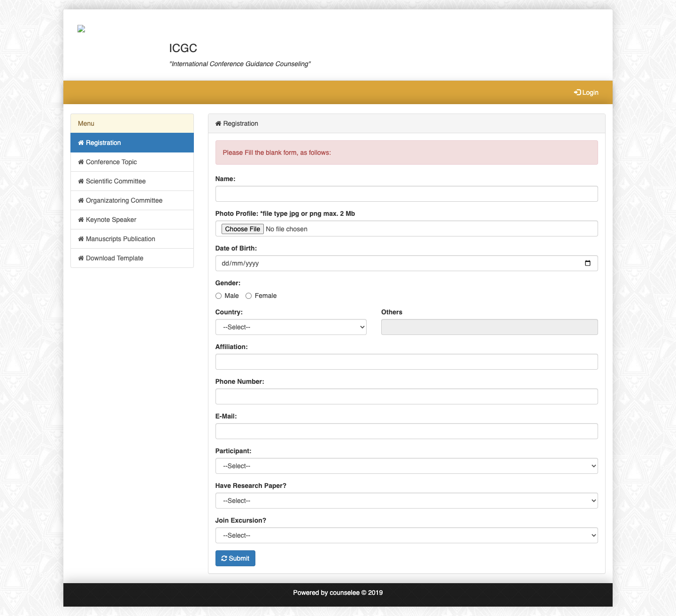
Task: Open Download Template menu item
Action: coord(132,258)
